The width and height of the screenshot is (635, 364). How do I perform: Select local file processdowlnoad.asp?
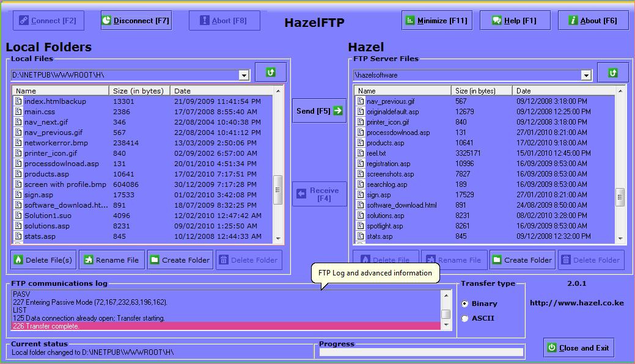click(x=61, y=164)
